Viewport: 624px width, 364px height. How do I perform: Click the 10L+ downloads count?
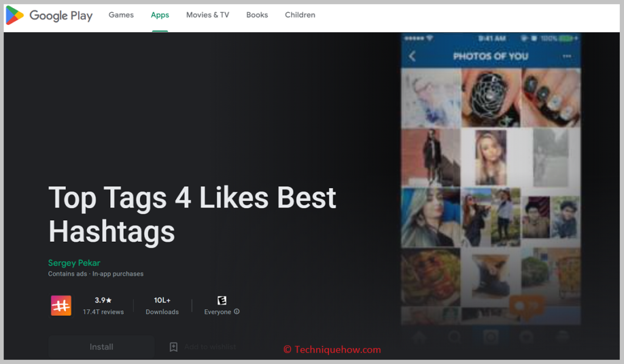(162, 300)
